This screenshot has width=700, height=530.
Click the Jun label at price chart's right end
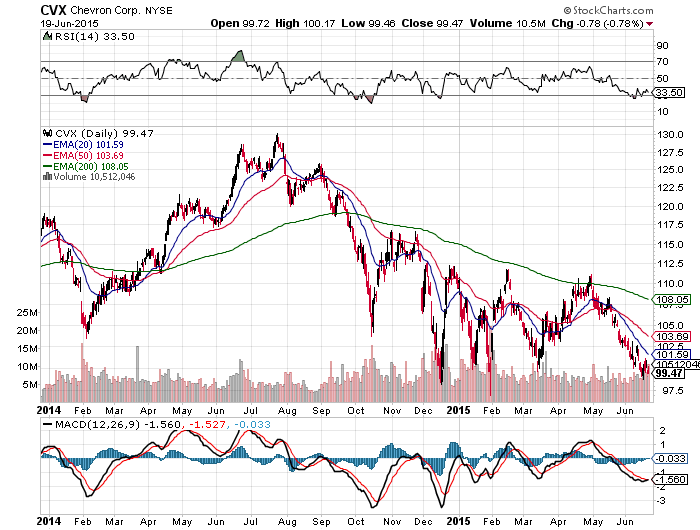[625, 410]
